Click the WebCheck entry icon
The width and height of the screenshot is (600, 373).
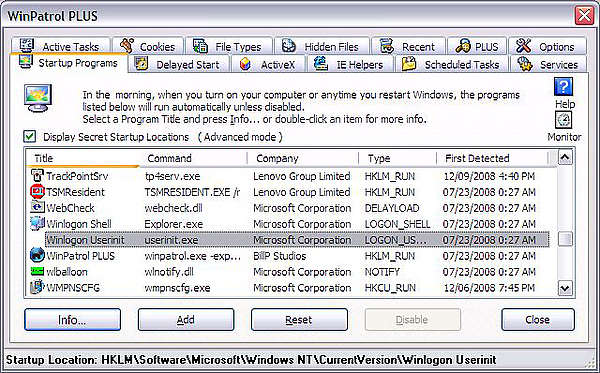pyautogui.click(x=37, y=207)
